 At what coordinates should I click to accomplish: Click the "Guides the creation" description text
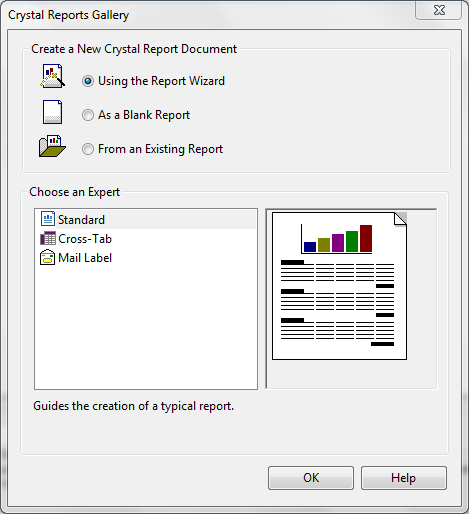point(133,406)
